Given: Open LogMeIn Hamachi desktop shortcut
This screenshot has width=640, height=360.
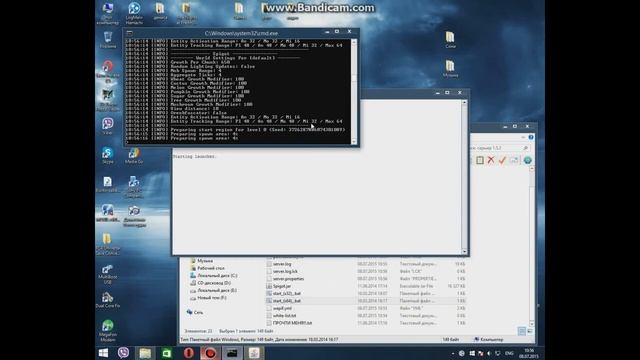Looking at the screenshot, I should pos(134,13).
